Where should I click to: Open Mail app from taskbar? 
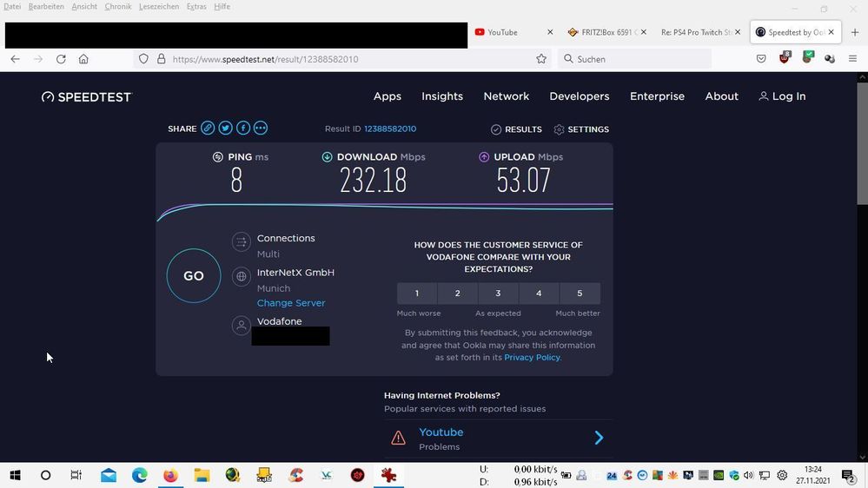click(109, 475)
